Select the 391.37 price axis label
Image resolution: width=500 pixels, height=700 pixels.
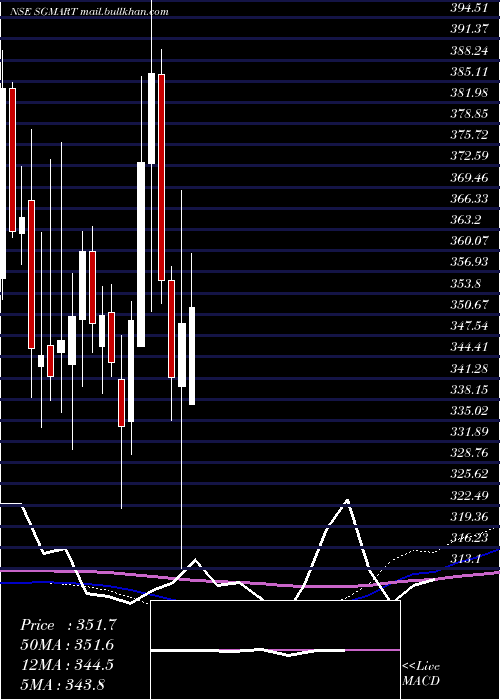469,29
